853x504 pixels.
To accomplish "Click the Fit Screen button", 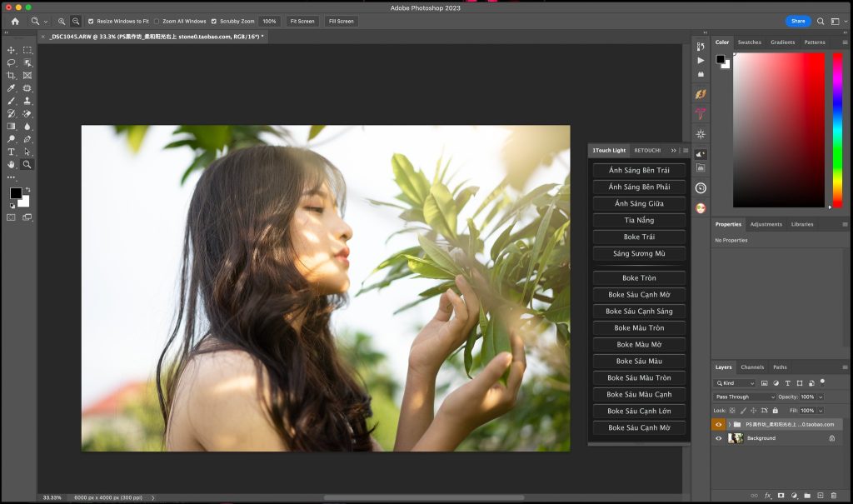I will pyautogui.click(x=302, y=21).
